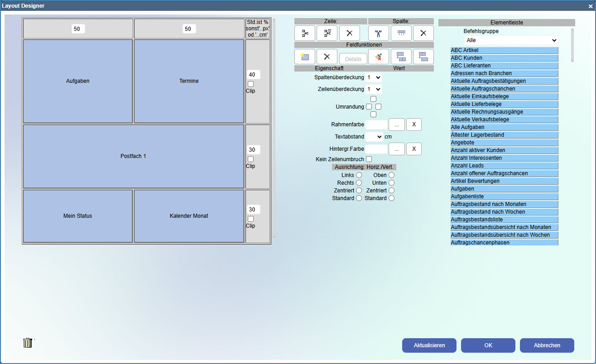Open the Spaltenüberdeckung dropdown
596x364 pixels.
(373, 77)
